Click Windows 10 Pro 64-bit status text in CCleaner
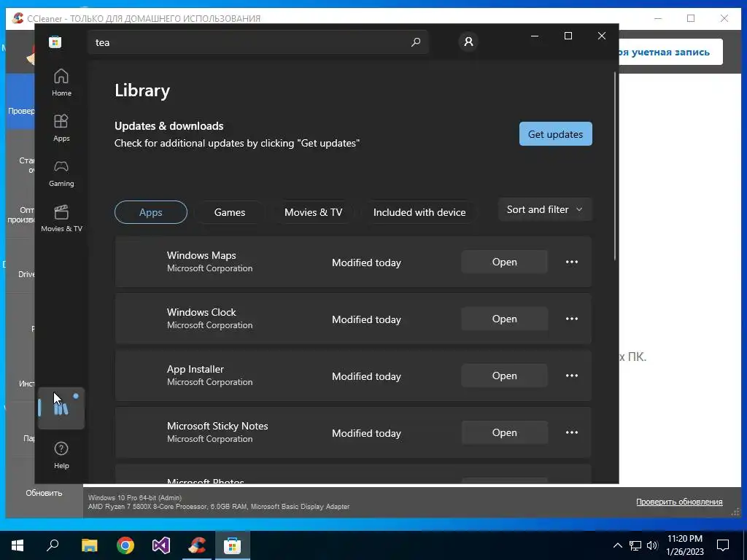 click(135, 497)
